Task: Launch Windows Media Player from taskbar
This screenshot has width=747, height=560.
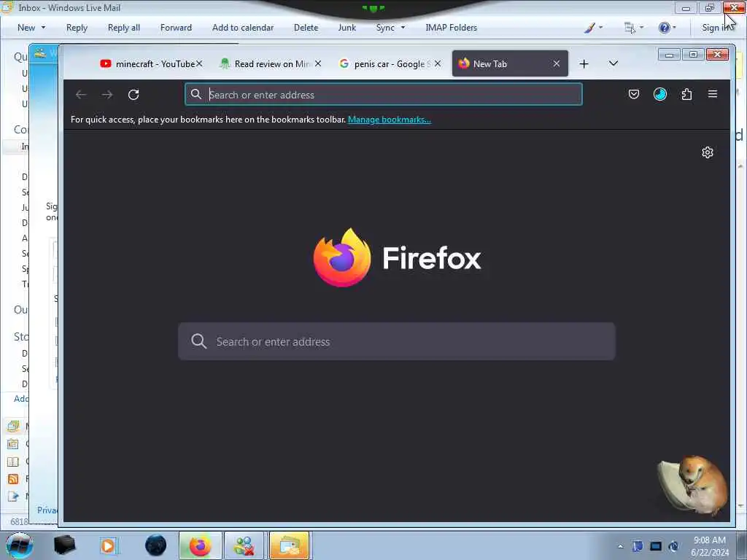Action: point(108,545)
